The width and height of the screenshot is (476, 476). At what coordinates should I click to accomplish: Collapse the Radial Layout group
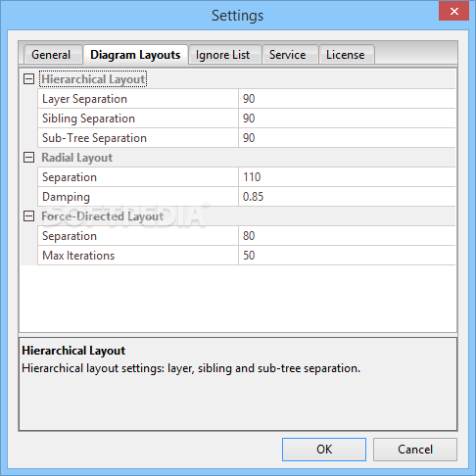click(28, 158)
